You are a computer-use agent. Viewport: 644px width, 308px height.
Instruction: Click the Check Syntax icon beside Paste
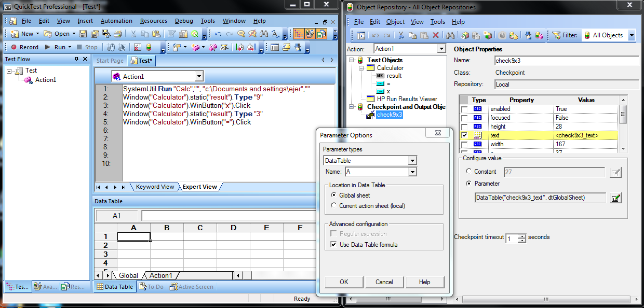[171, 34]
